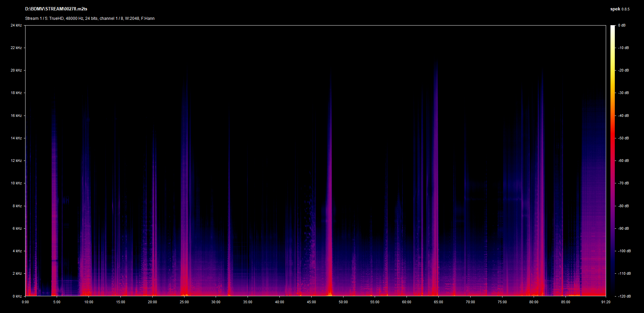Click the 25:00 time axis marker
644x313 pixels.
[x=184, y=302]
